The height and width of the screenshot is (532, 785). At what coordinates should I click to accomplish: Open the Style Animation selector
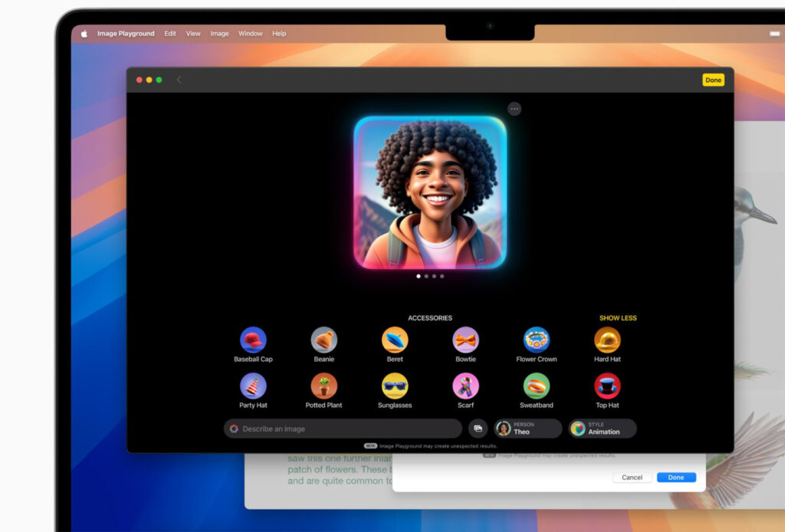pos(603,429)
